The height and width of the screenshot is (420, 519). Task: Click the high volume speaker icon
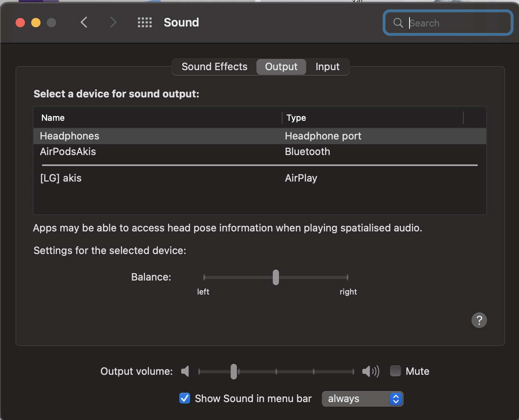point(370,371)
